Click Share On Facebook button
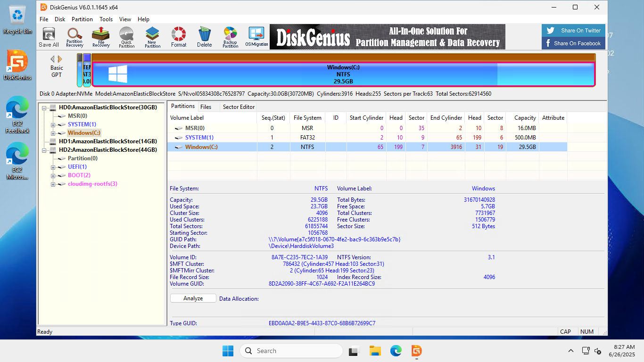The width and height of the screenshot is (644, 362). coord(573,43)
